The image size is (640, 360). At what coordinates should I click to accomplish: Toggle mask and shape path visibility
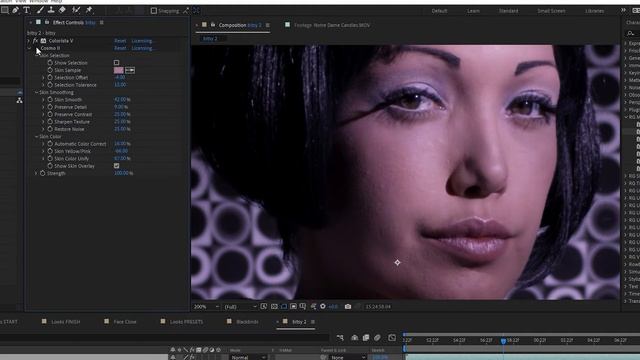click(x=284, y=307)
